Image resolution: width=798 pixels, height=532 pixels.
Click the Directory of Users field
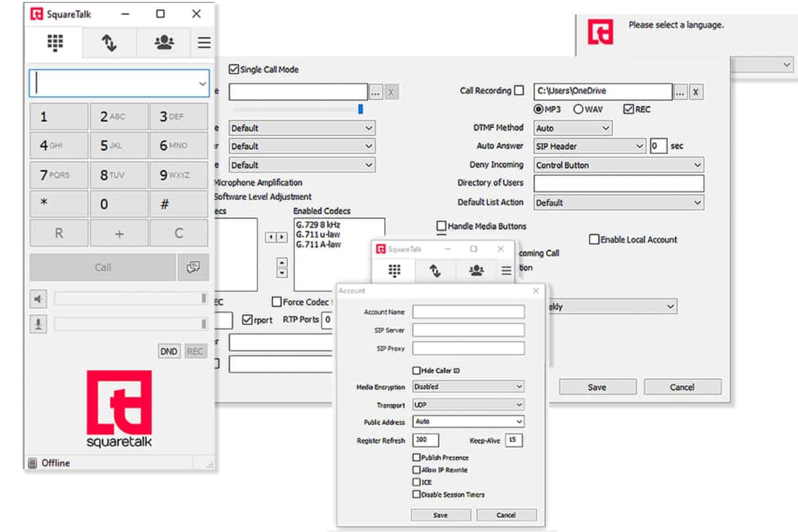point(618,183)
